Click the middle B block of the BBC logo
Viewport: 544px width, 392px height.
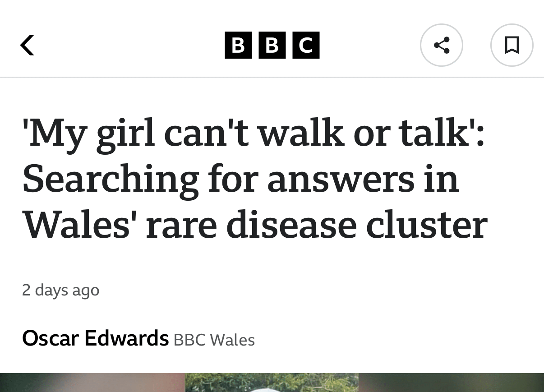tap(272, 45)
